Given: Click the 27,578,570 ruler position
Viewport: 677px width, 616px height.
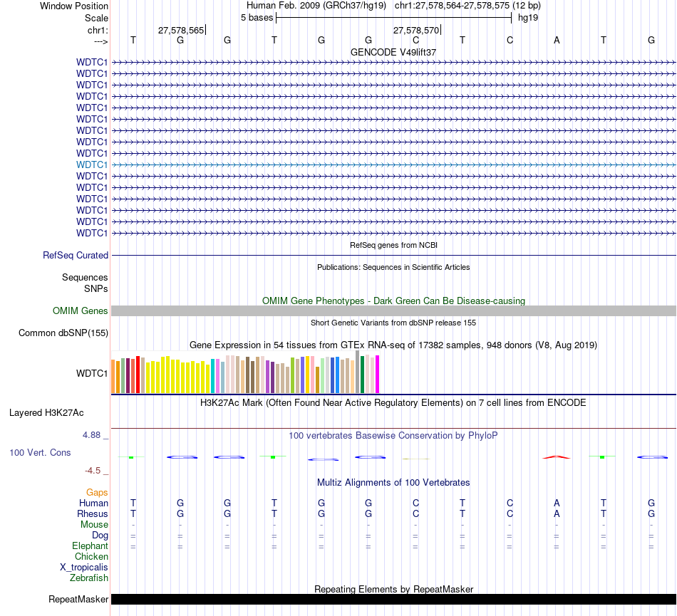Looking at the screenshot, I should 415,30.
